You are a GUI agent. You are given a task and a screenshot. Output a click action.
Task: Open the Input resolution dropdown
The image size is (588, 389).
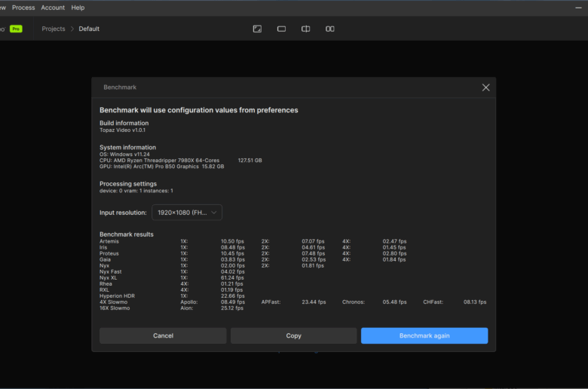(187, 213)
